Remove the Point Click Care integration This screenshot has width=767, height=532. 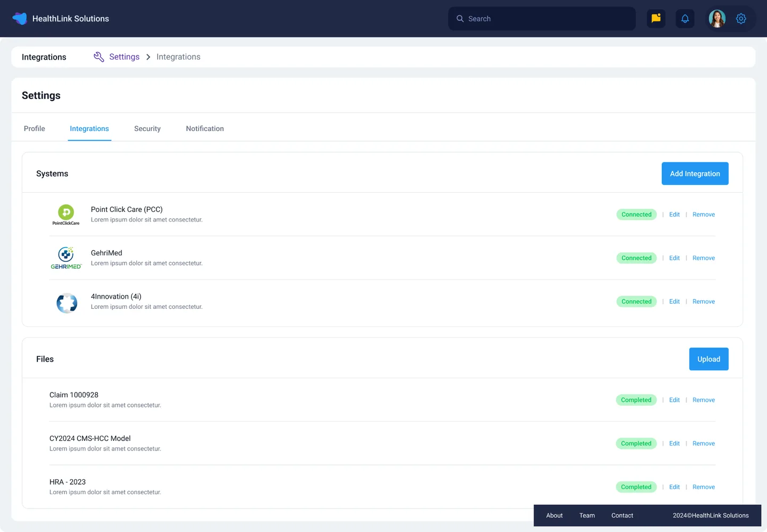pyautogui.click(x=703, y=214)
